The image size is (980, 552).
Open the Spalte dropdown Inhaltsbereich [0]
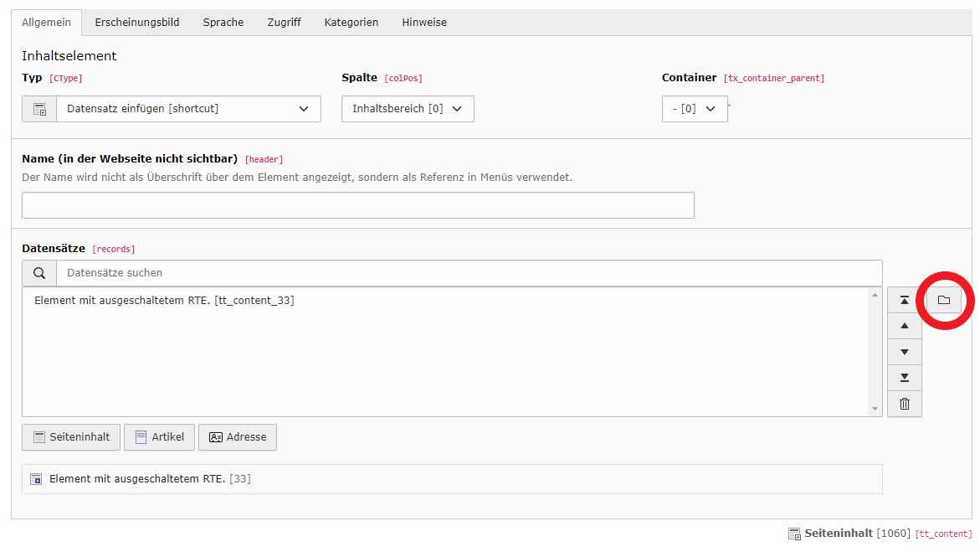(x=408, y=109)
